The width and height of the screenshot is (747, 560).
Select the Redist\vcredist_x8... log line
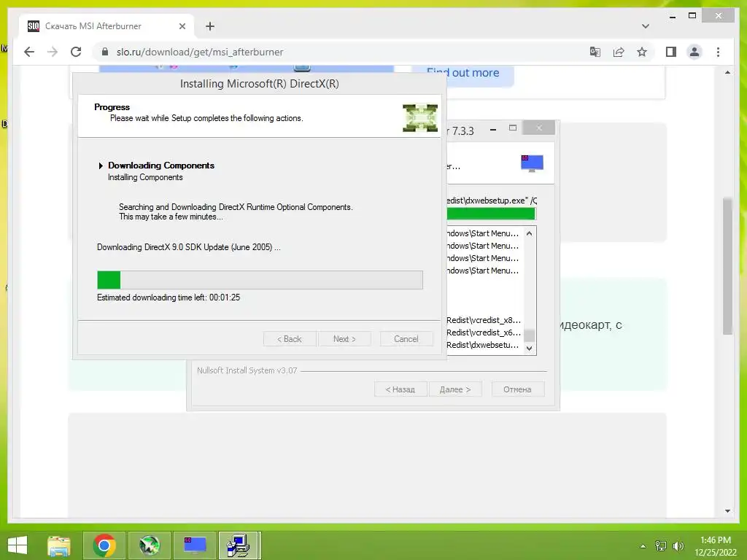(484, 320)
